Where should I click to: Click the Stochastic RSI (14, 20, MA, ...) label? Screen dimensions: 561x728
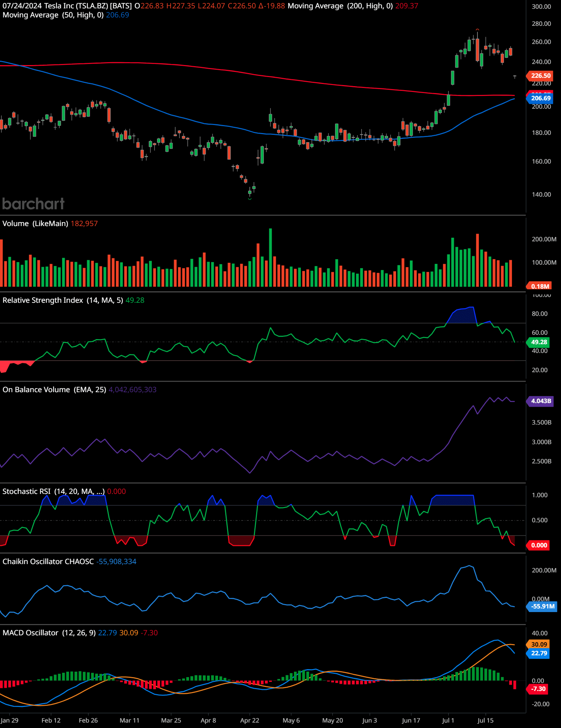click(54, 491)
